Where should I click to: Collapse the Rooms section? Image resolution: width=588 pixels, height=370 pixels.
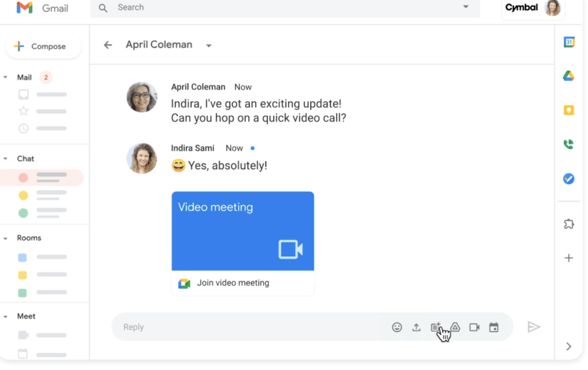coord(5,238)
